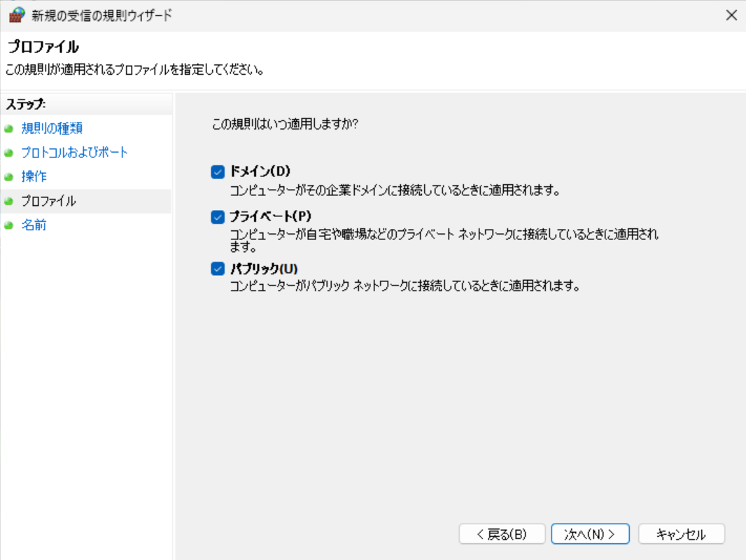The image size is (746, 560).
Task: Go to the 規則の種類 step link
Action: pyautogui.click(x=52, y=129)
